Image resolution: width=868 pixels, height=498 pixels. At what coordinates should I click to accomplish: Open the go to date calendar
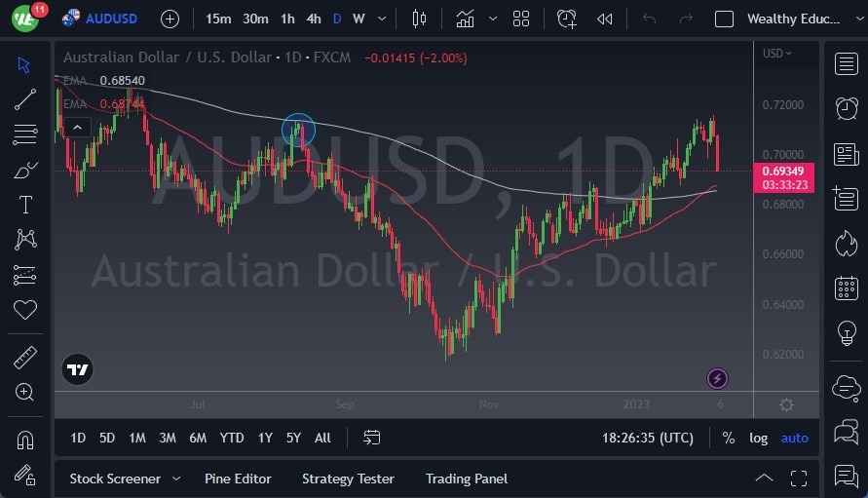[371, 438]
